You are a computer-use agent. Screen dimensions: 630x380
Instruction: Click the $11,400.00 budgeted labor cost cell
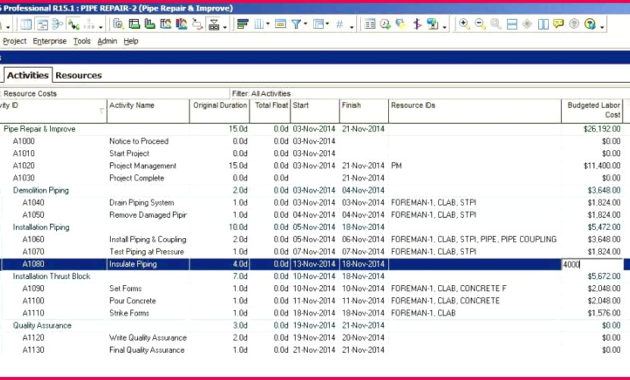(592, 165)
